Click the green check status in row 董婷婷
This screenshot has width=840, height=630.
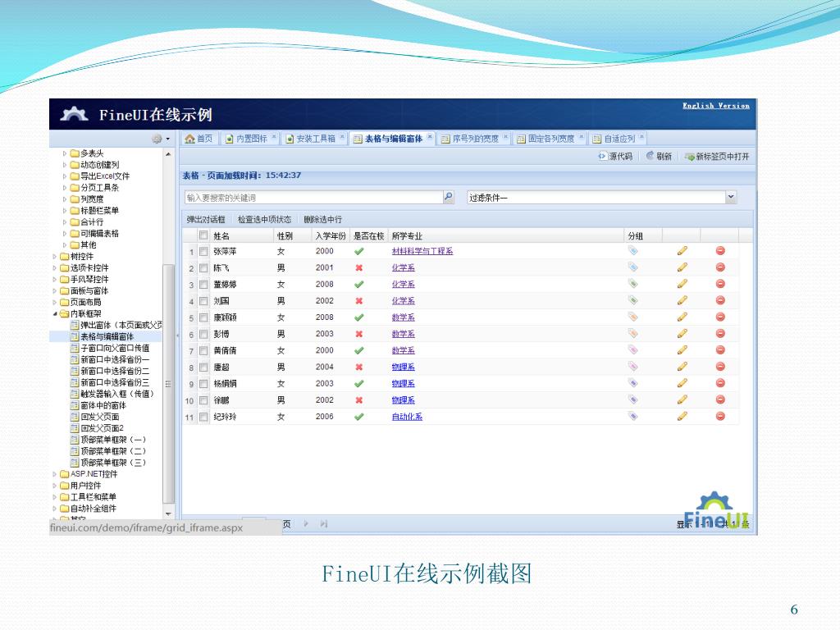359,285
